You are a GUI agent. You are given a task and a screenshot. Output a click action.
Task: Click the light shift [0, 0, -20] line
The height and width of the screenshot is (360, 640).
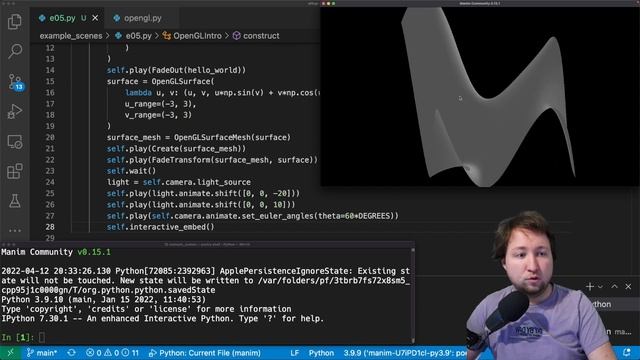pos(203,193)
